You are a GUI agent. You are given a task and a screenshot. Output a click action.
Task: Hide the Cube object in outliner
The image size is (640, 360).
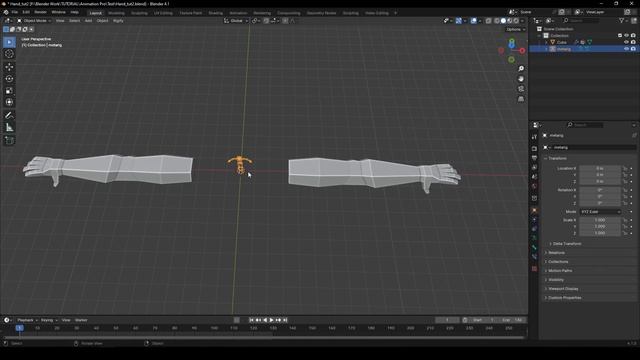point(627,42)
